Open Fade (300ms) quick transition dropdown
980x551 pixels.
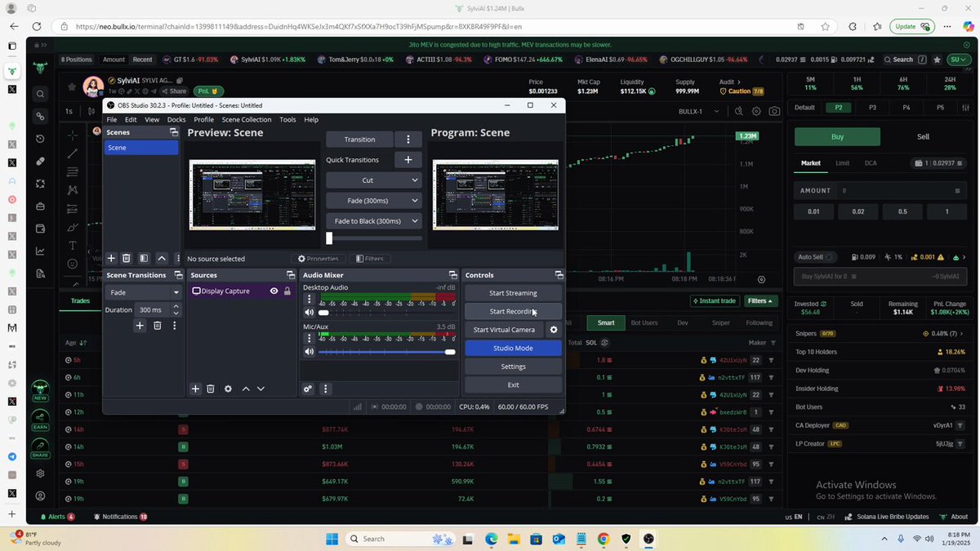(373, 200)
